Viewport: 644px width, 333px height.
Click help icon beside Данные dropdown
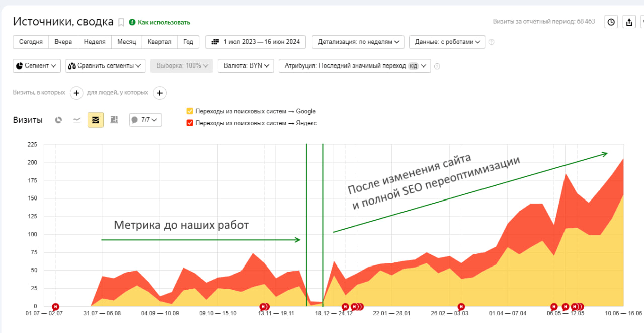(491, 42)
